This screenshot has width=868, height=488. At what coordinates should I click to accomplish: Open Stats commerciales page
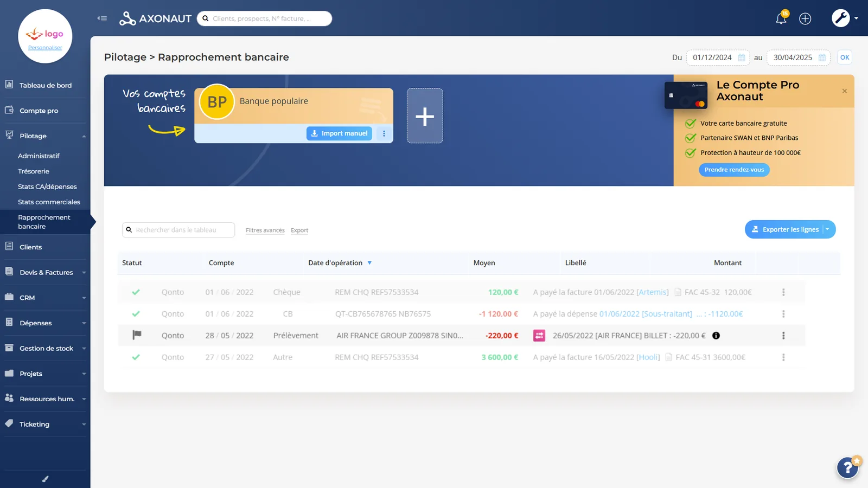tap(49, 202)
